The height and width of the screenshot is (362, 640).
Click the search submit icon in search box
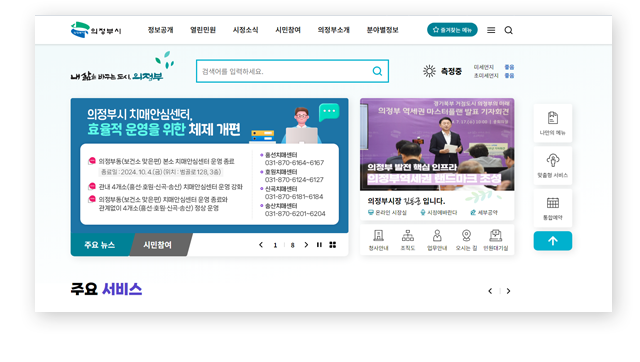pyautogui.click(x=378, y=71)
